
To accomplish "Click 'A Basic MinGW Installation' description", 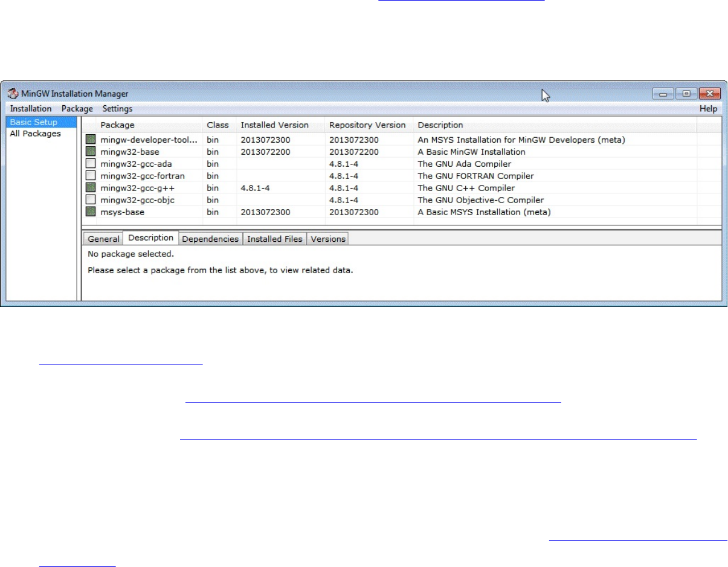I will click(471, 152).
